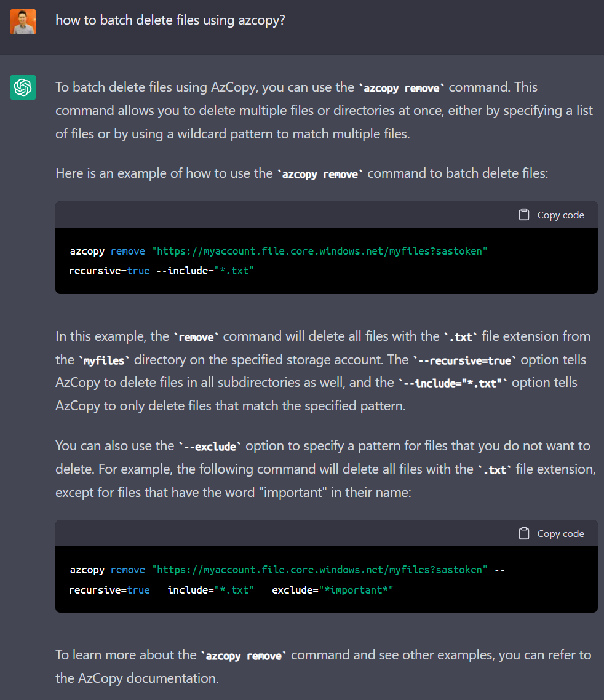The width and height of the screenshot is (604, 700).
Task: Click the URL string in the second code block
Action: (x=319, y=570)
